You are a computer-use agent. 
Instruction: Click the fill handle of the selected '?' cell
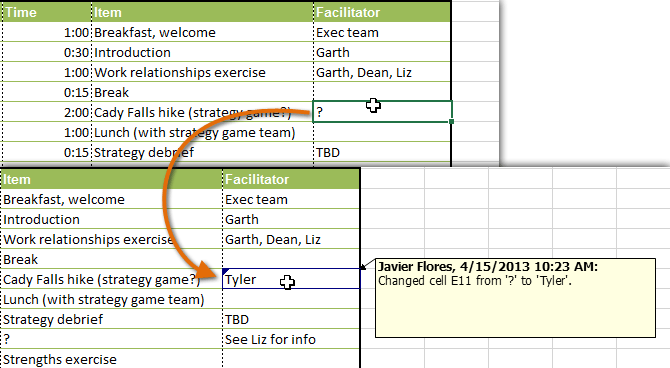pos(452,122)
